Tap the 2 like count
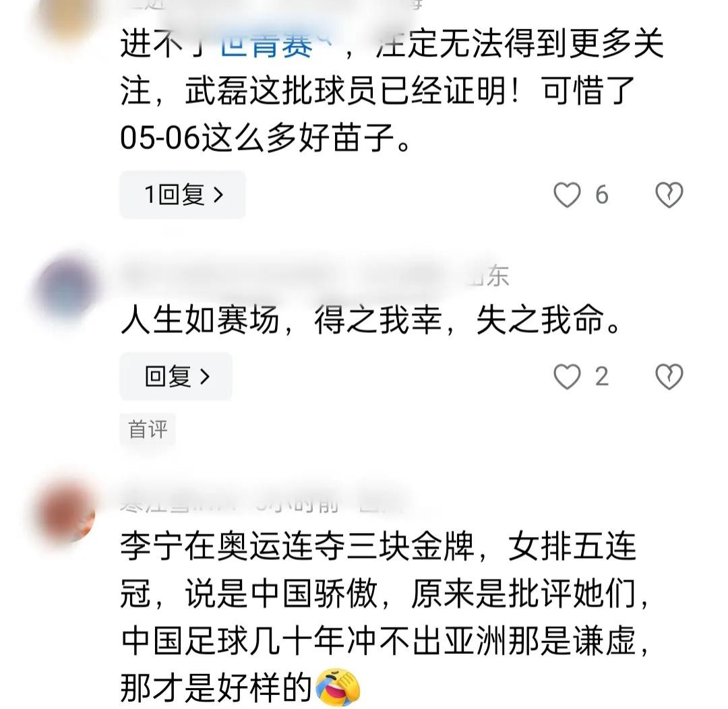The image size is (728, 709). [602, 376]
